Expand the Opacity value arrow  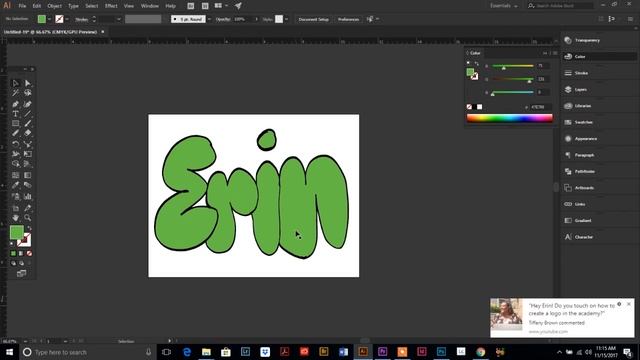click(256, 19)
